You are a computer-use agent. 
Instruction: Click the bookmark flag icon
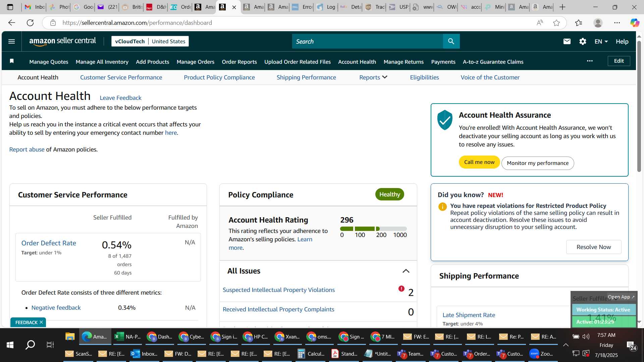coord(12,61)
